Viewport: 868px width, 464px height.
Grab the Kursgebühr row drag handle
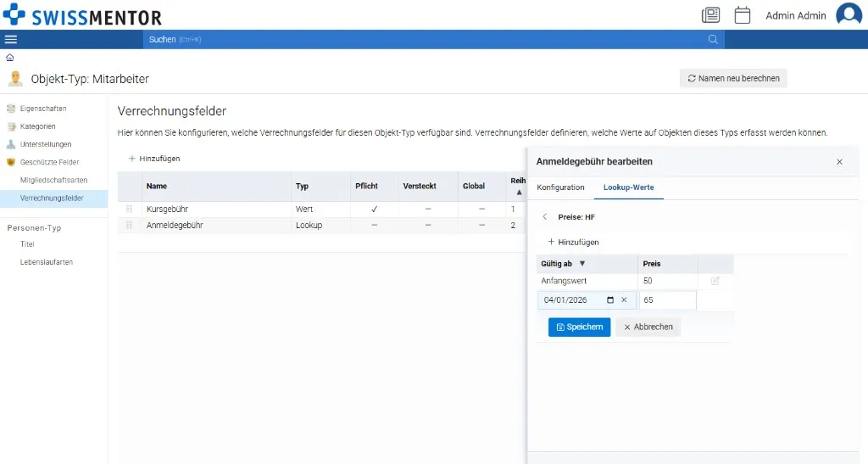pos(129,209)
